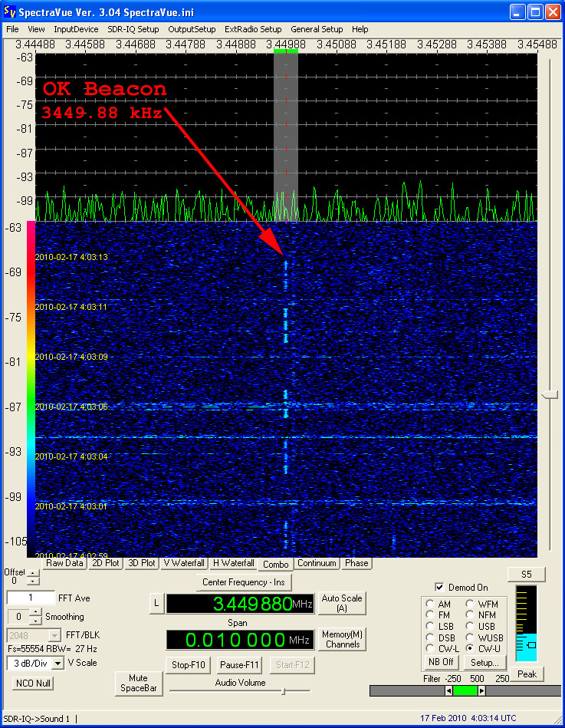Click the FFT Ave input field
The image size is (565, 728).
click(31, 598)
